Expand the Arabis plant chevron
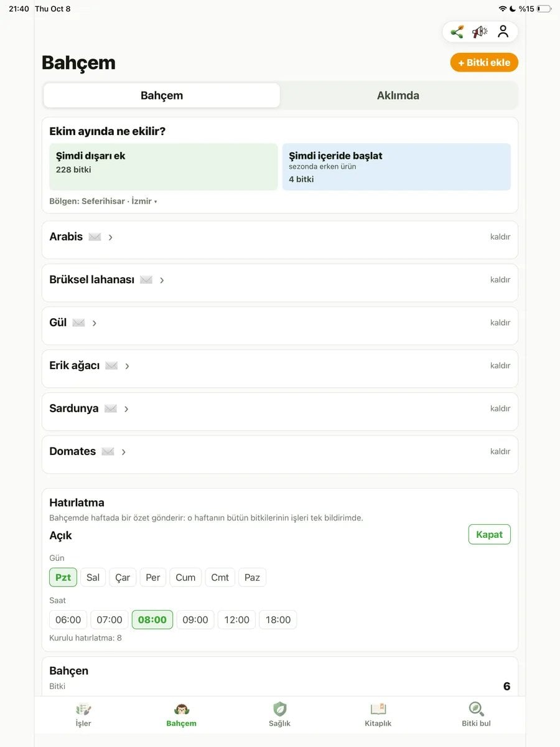Screen dimensions: 560x747 (x=110, y=237)
